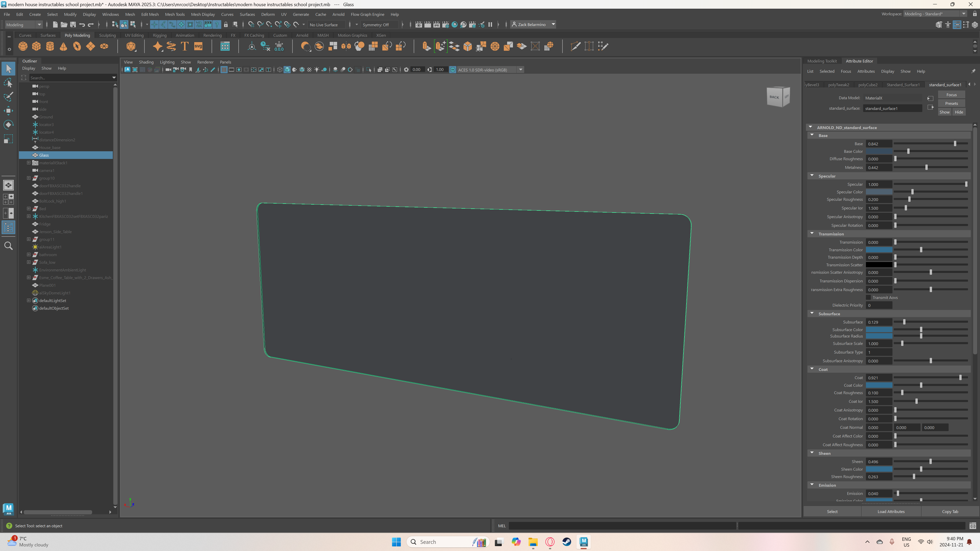
Task: Collapse the Specular attribute section
Action: tap(812, 176)
